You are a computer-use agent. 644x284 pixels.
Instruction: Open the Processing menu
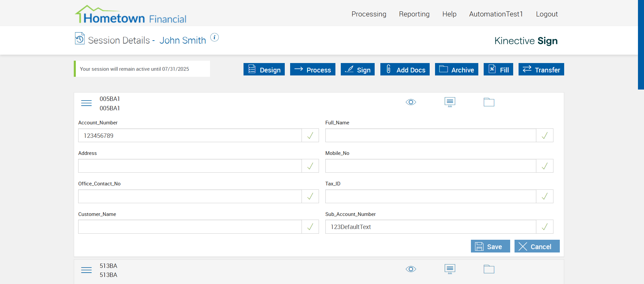click(x=369, y=14)
